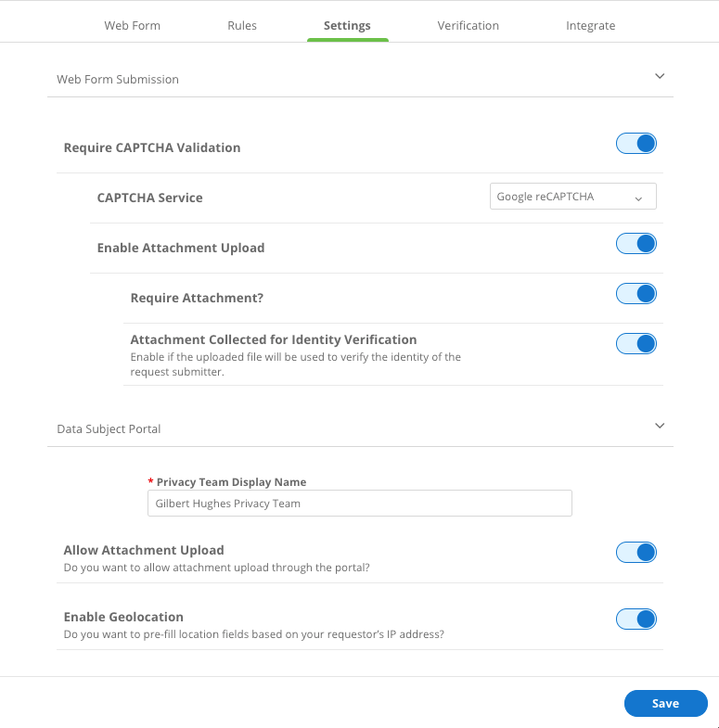Screen dimensions: 719x728
Task: Toggle the Require Attachment? switch
Action: (x=636, y=294)
